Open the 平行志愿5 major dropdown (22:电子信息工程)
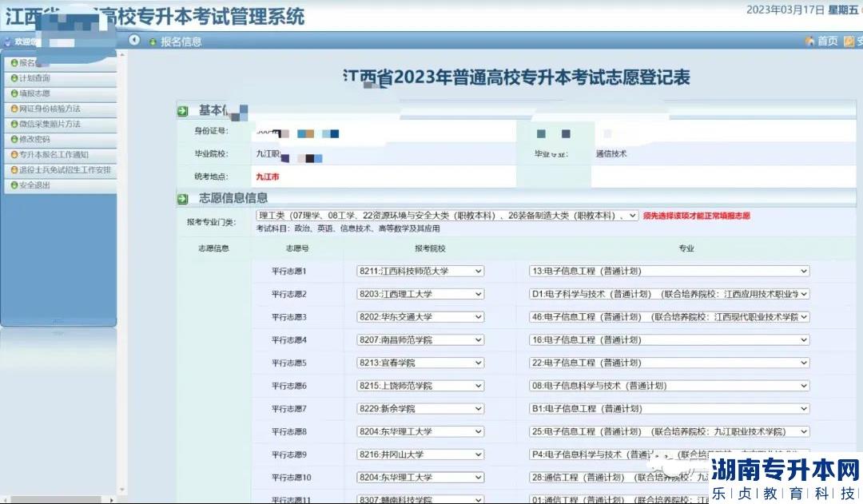The image size is (863, 504). point(670,363)
